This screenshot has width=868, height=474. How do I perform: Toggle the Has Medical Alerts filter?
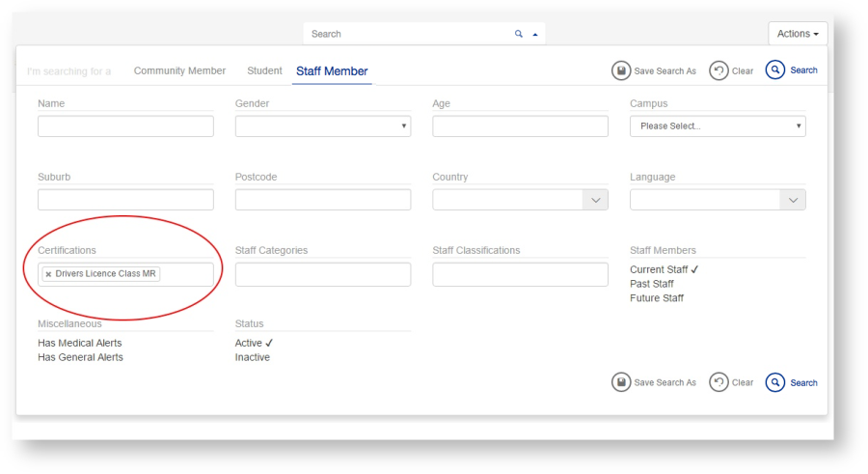click(80, 343)
